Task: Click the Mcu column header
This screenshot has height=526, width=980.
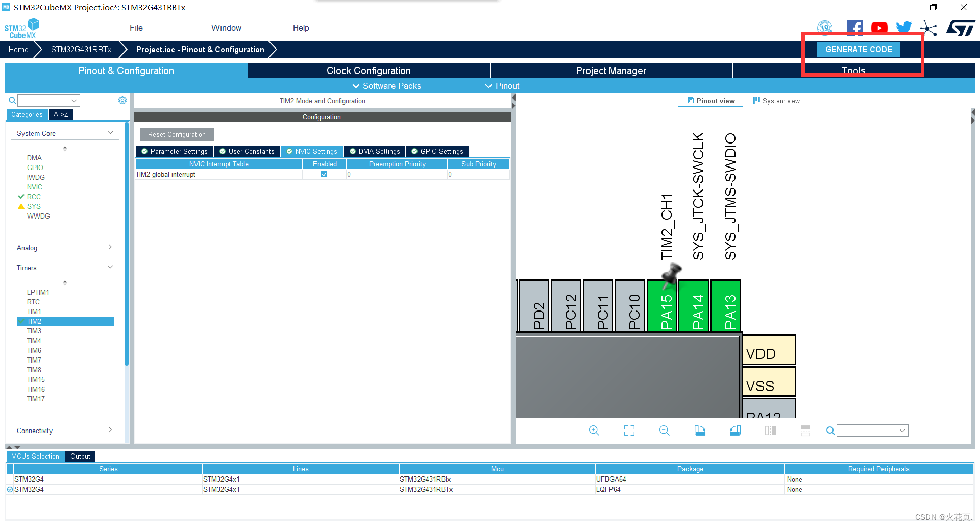Action: [x=497, y=469]
